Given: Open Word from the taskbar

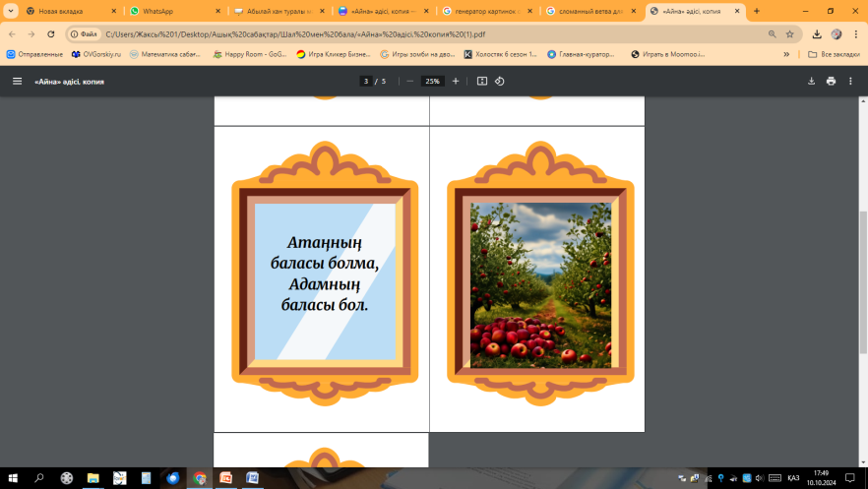Looking at the screenshot, I should [252, 478].
